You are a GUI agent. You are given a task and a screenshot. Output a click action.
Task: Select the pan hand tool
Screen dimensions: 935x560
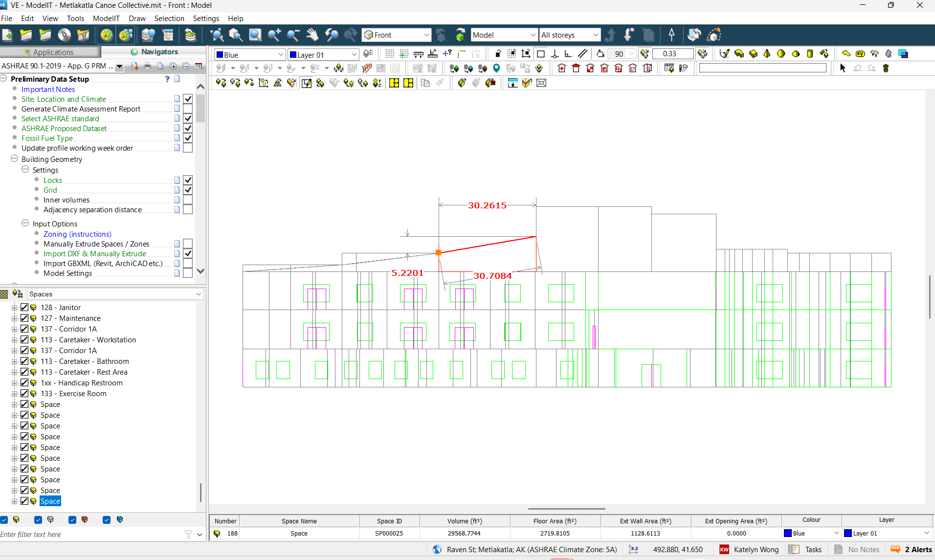coord(312,35)
